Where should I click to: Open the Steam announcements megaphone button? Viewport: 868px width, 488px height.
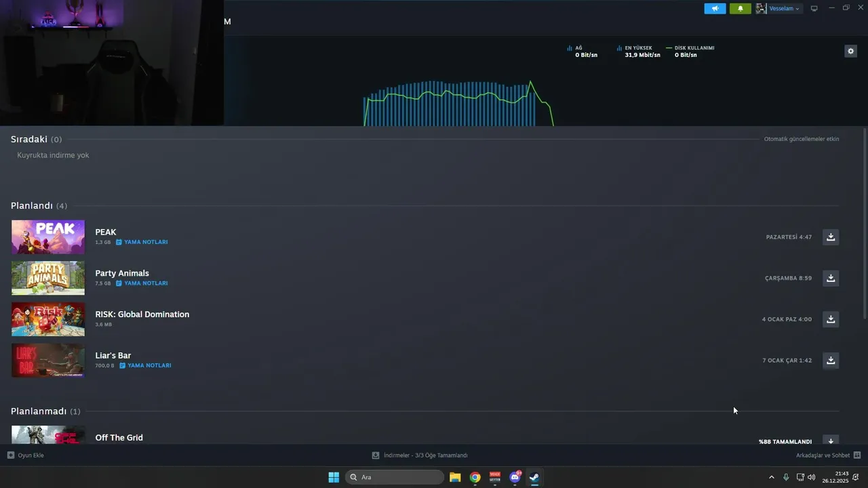[x=715, y=9]
